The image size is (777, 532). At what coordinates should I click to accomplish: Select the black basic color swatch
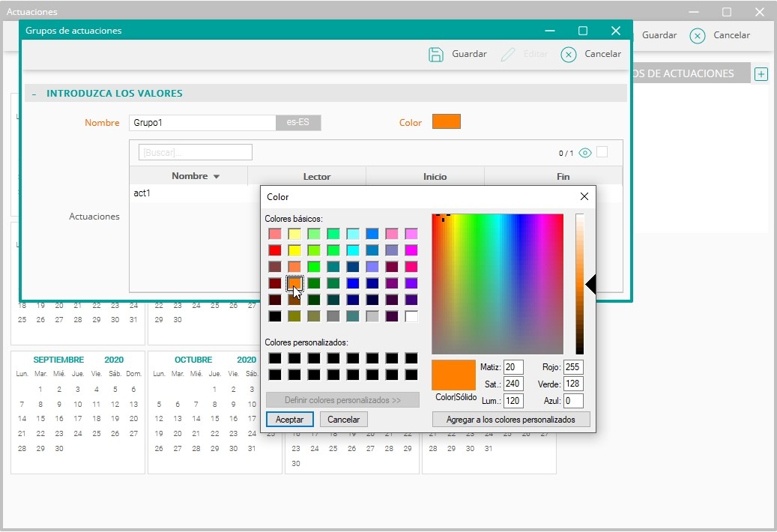tap(274, 316)
